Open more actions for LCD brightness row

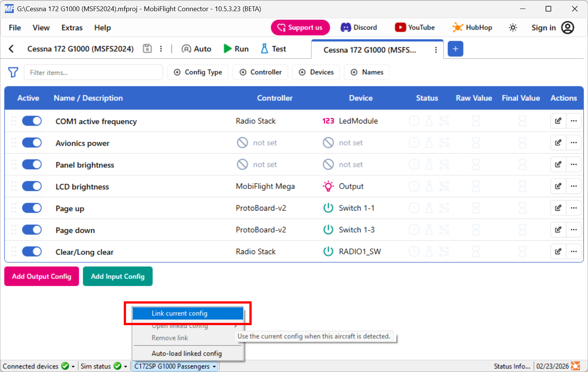pos(574,186)
